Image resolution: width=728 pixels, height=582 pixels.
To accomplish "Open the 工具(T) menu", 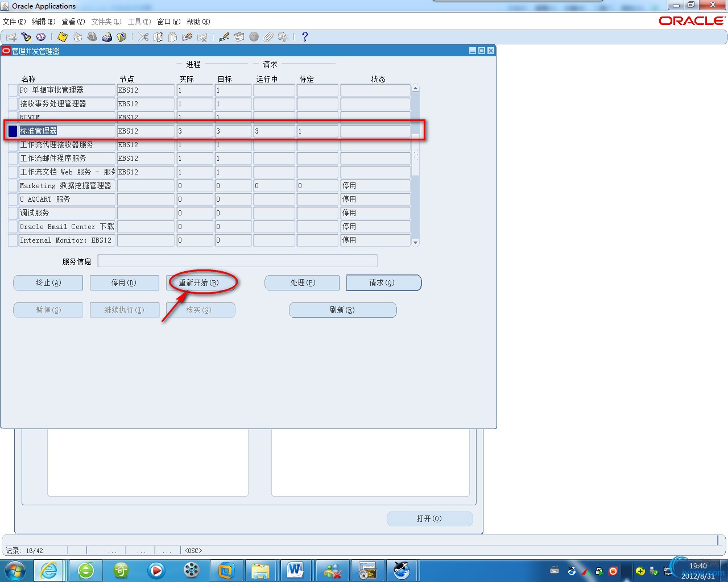I will [x=139, y=22].
